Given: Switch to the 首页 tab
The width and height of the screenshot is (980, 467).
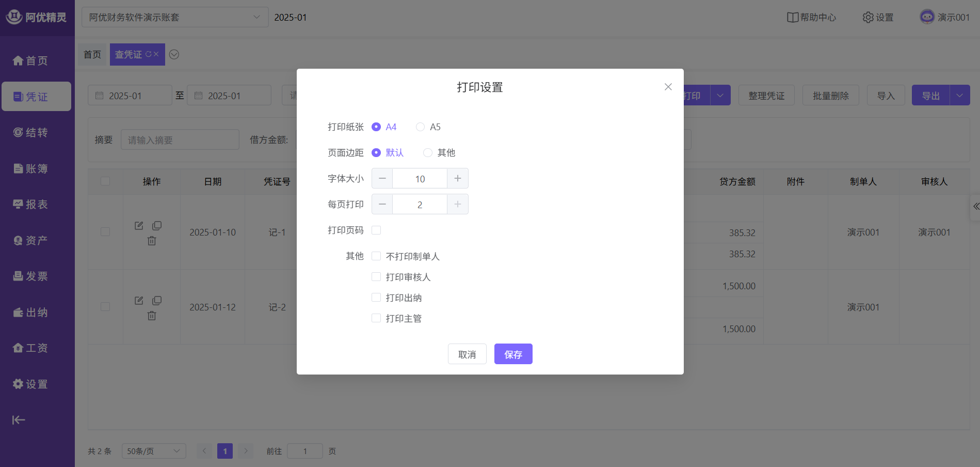Looking at the screenshot, I should coord(92,55).
